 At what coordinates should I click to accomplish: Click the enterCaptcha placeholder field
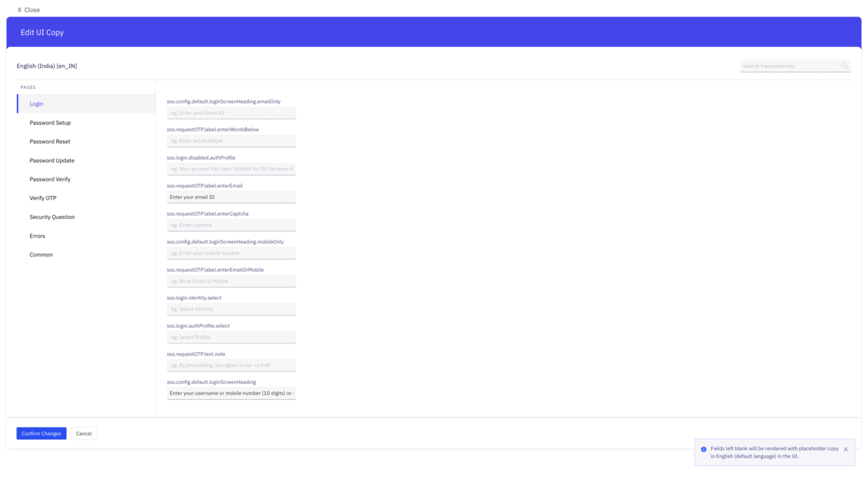point(231,225)
